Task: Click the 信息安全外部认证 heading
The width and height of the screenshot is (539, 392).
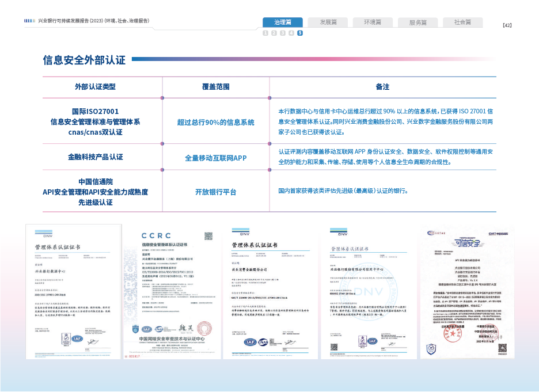Action: 84,59
